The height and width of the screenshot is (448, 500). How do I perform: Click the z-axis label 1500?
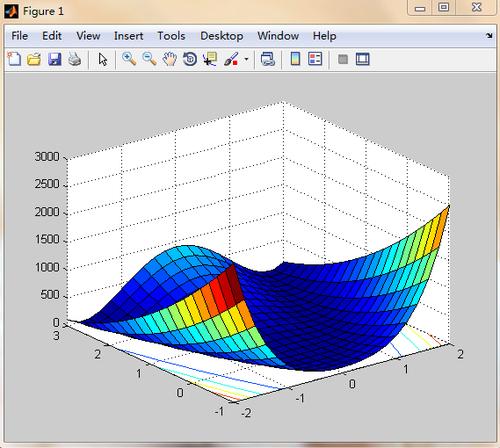click(x=47, y=239)
